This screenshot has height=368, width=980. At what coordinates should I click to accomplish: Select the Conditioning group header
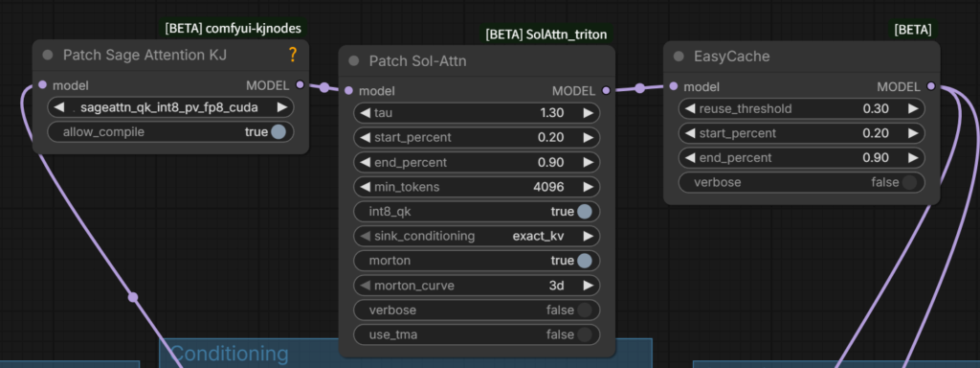pos(406,354)
